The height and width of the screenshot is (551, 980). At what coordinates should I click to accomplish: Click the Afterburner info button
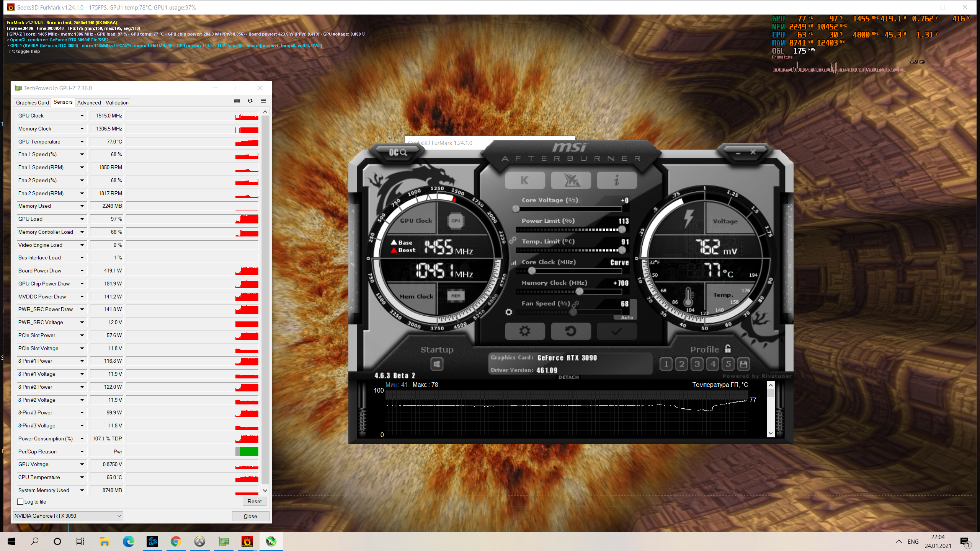tap(616, 180)
